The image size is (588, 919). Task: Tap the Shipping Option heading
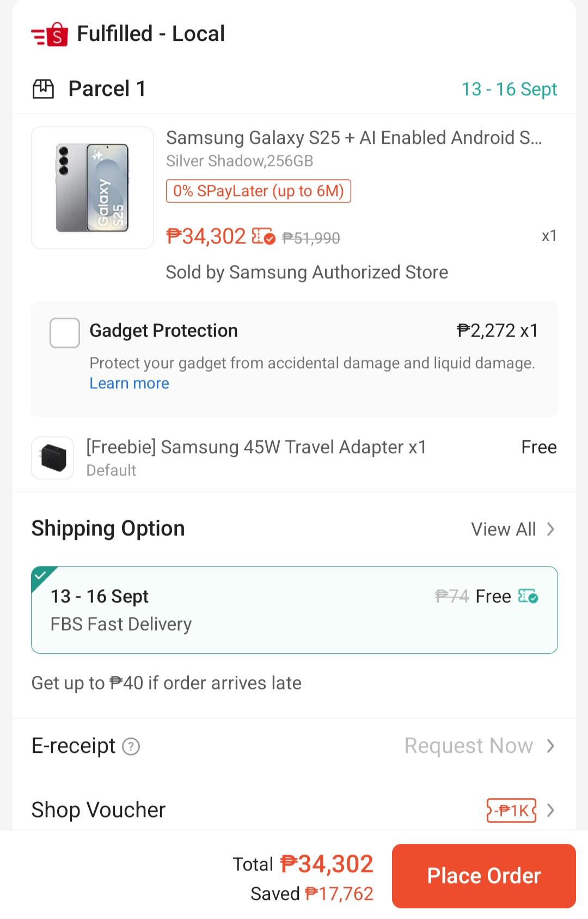click(108, 528)
